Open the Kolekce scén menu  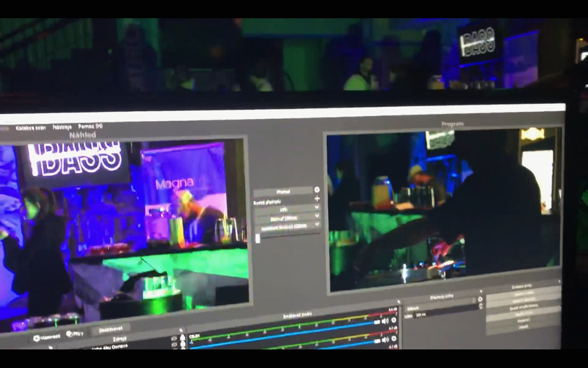coord(30,128)
